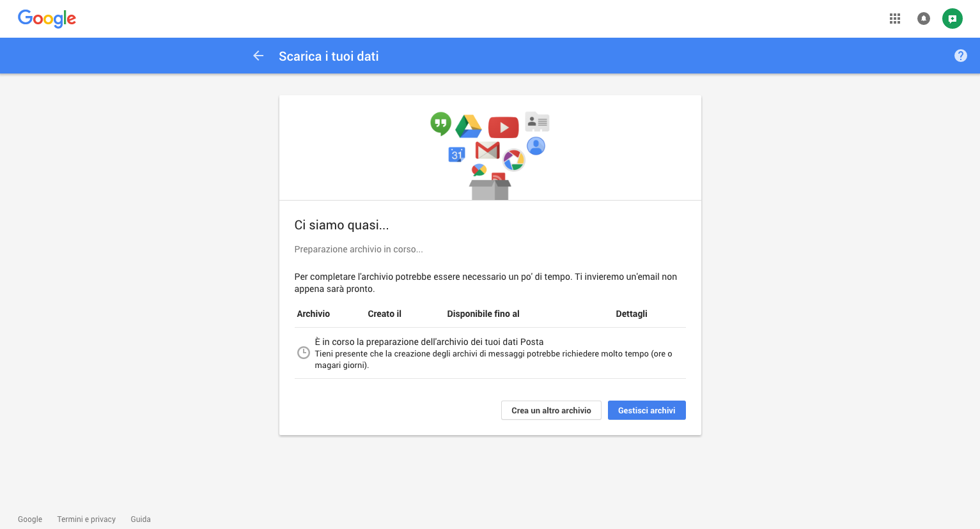Open the green account avatar
980x529 pixels.
(953, 19)
